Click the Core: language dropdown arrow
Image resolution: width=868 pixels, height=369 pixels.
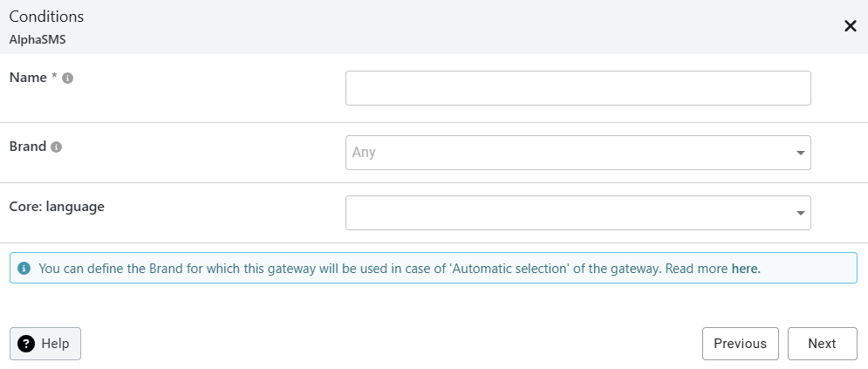(800, 214)
